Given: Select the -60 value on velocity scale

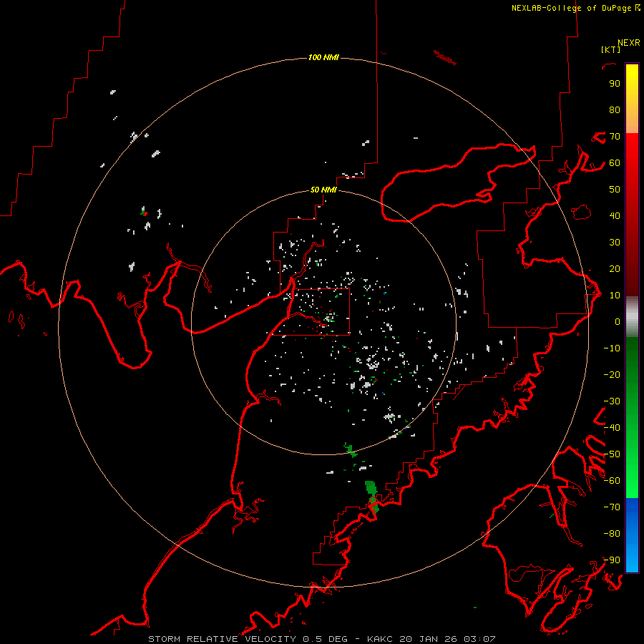Looking at the screenshot, I should tap(612, 481).
